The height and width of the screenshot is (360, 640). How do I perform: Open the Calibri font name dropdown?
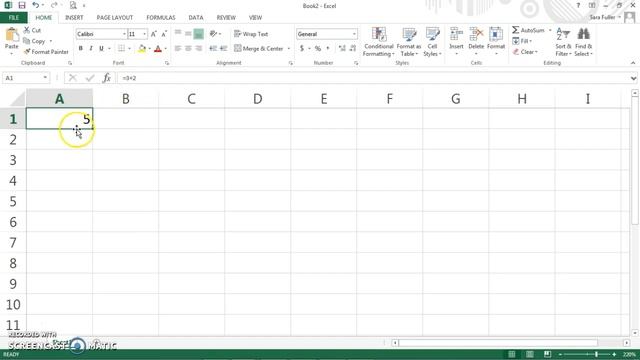(x=124, y=34)
